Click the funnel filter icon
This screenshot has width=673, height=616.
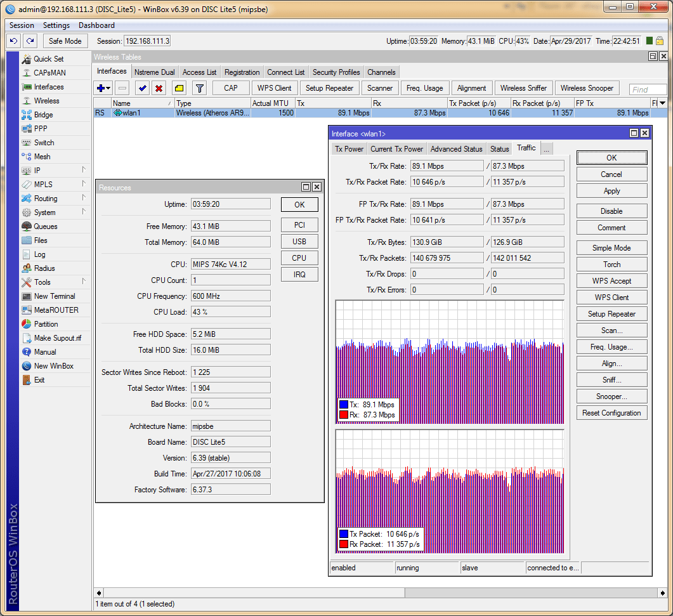tap(199, 89)
